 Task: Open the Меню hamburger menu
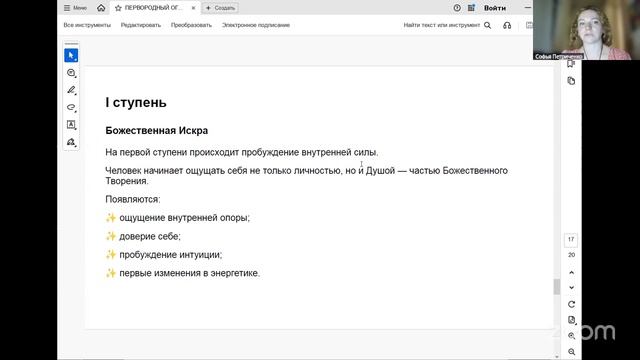(75, 8)
